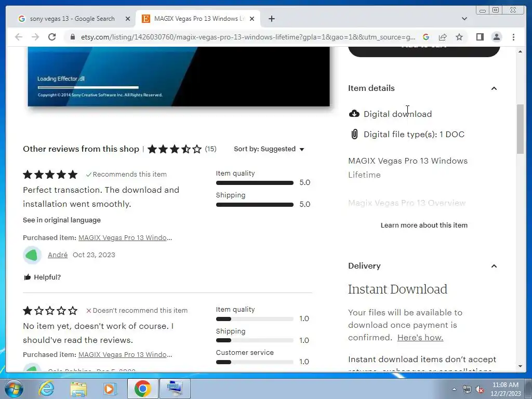532x399 pixels.
Task: Click the page vertical scrollbar thumb
Action: (520, 129)
